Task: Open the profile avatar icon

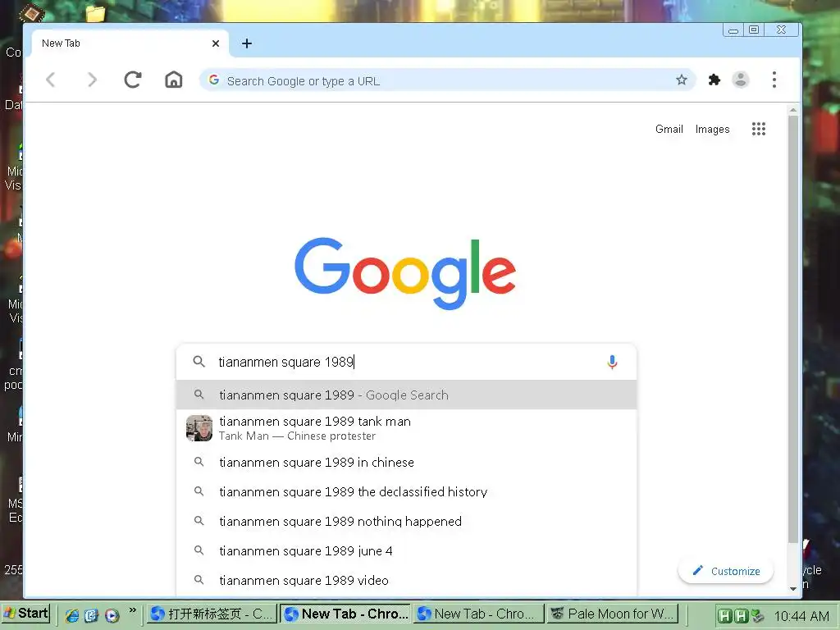Action: pos(741,80)
